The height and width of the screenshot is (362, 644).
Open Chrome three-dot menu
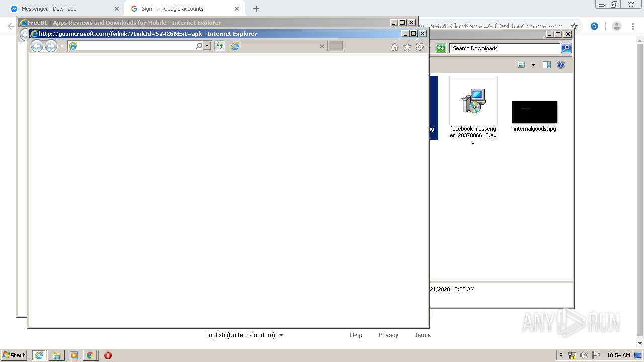(634, 26)
